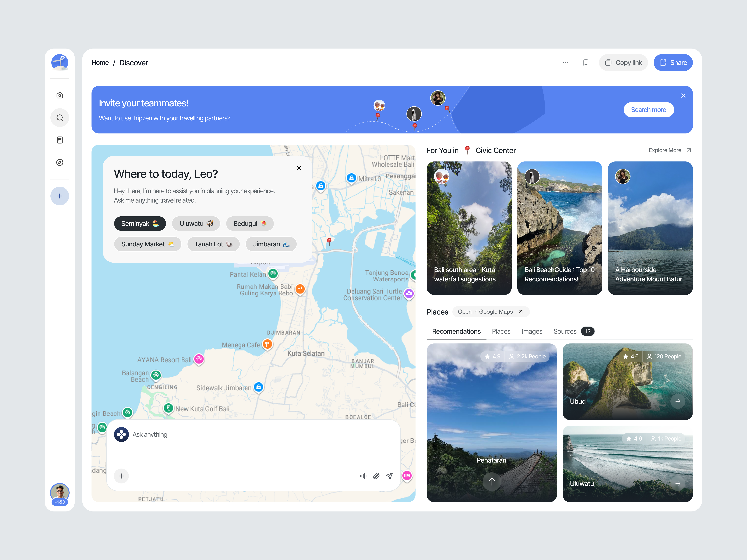Open the more options ellipsis menu
The width and height of the screenshot is (747, 560).
point(565,62)
